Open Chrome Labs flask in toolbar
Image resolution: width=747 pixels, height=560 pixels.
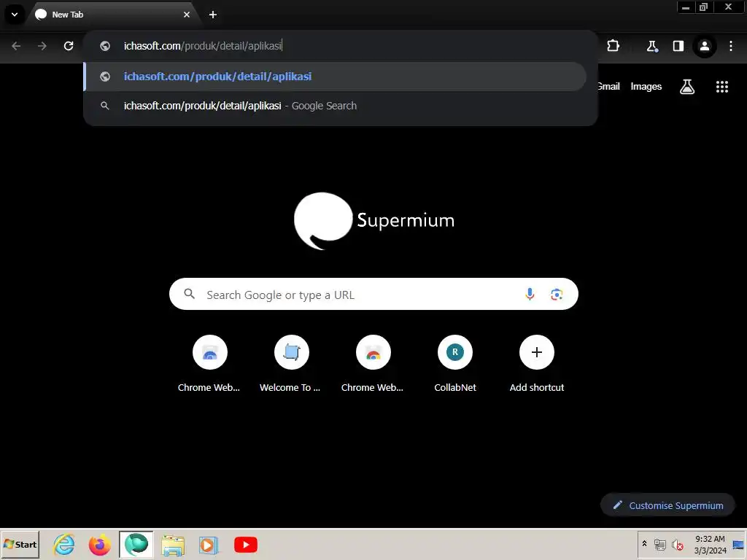click(x=651, y=46)
